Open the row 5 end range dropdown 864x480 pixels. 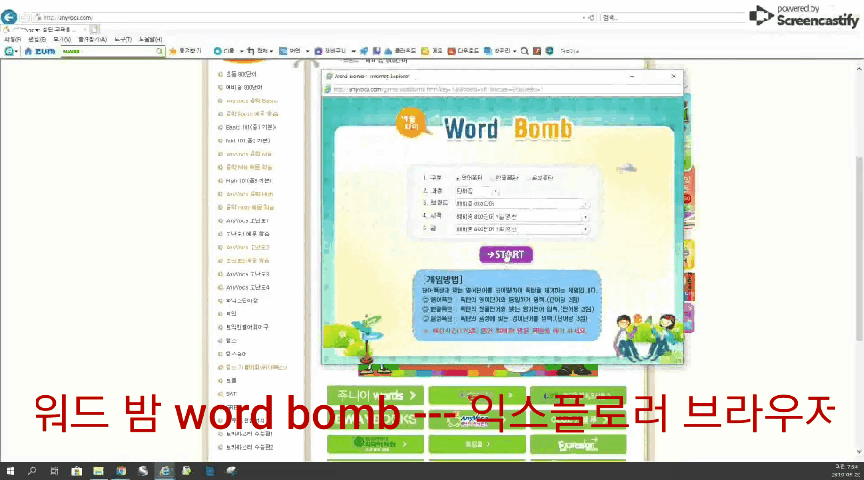pyautogui.click(x=522, y=229)
